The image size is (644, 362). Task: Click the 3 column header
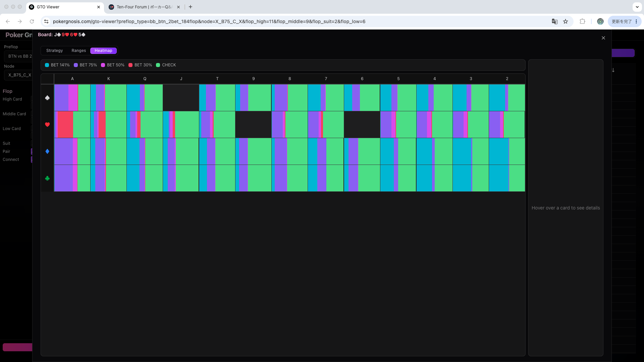click(x=471, y=79)
